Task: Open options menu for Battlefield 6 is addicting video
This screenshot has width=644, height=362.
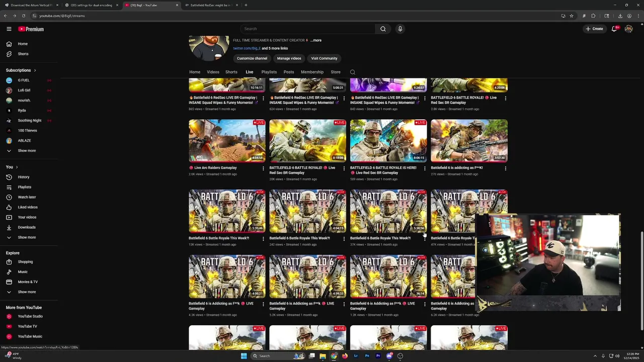Action: coord(505,168)
